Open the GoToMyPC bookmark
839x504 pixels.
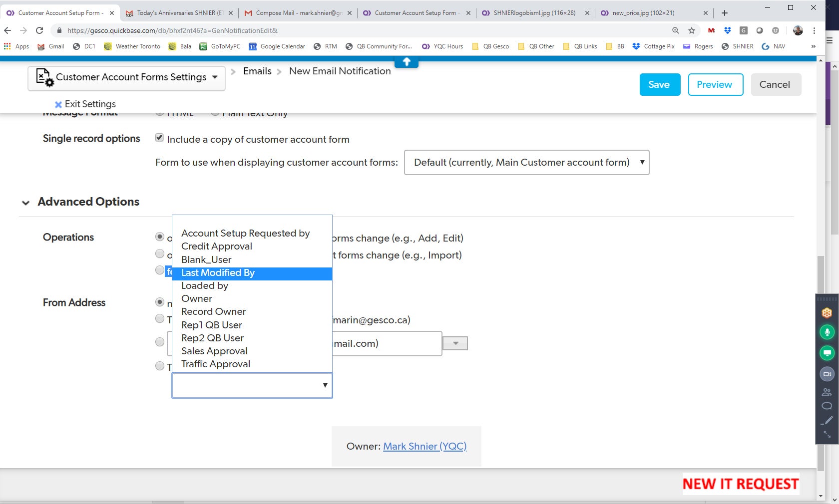220,46
